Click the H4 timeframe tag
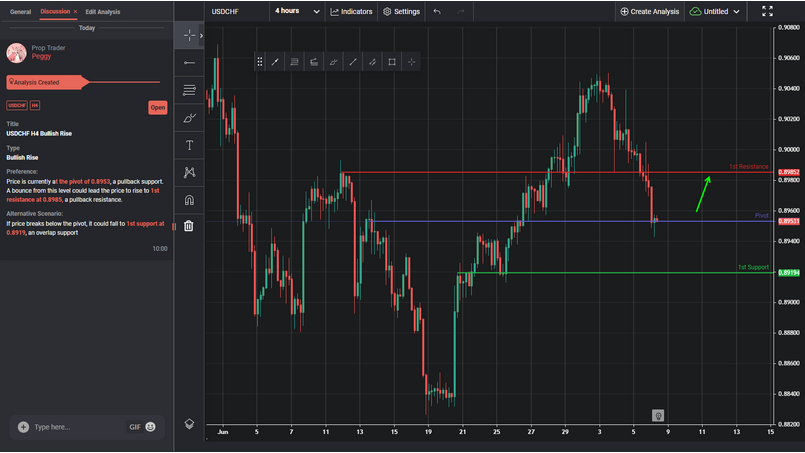Screen dimensions: 805x453 pyautogui.click(x=34, y=105)
